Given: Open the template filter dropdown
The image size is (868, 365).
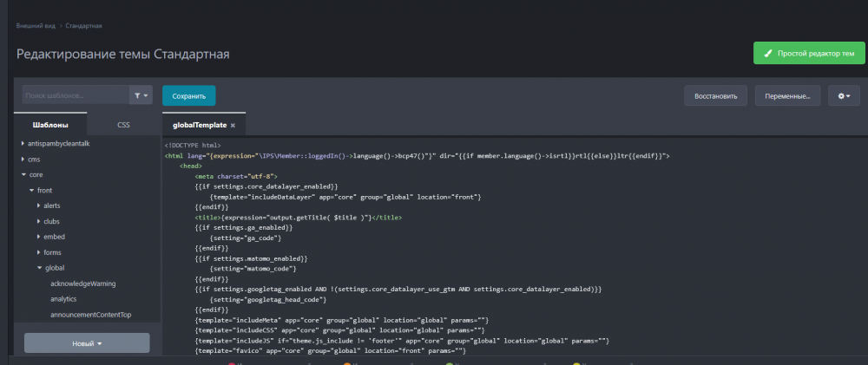Looking at the screenshot, I should [141, 95].
